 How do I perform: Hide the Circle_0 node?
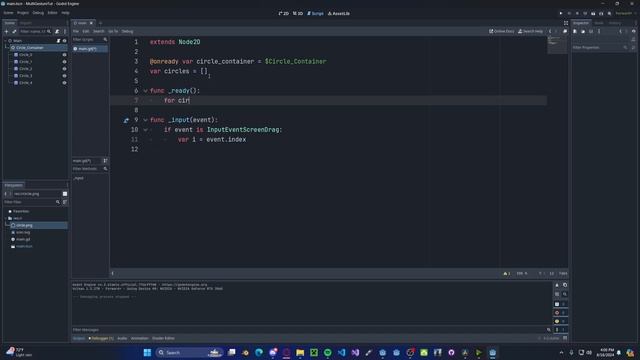[x=64, y=55]
